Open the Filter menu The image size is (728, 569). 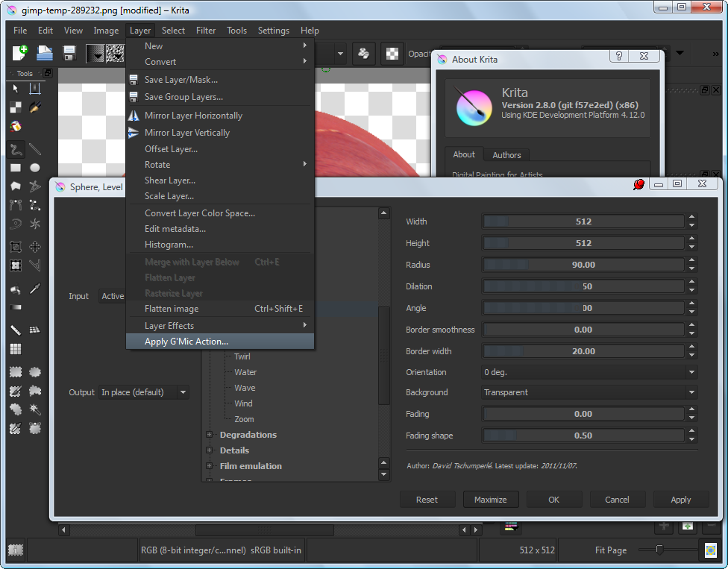(206, 31)
